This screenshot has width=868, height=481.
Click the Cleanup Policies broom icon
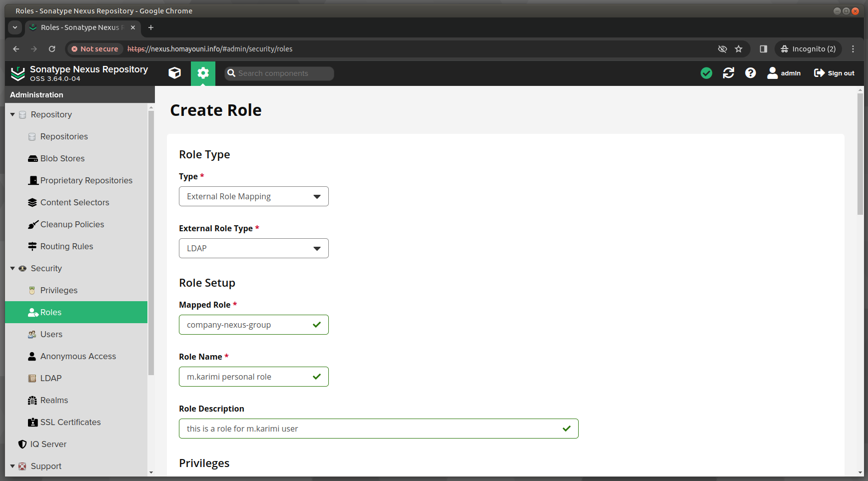(x=33, y=225)
